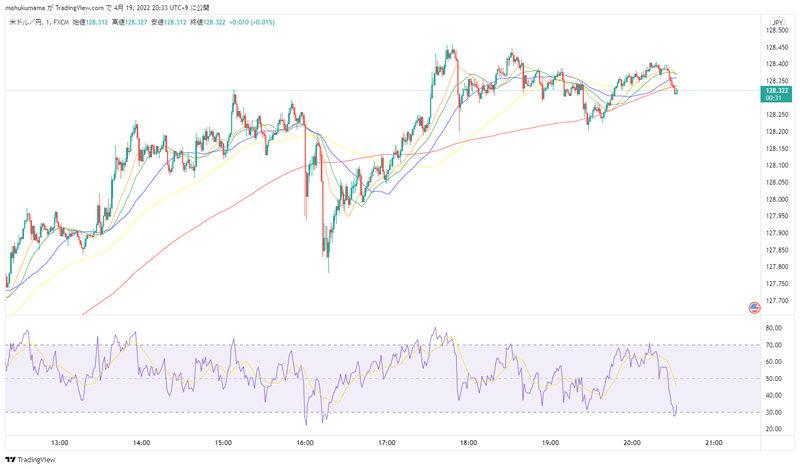Click the RSI 40.00 axis label
Screen dimensions: 800x469
click(774, 396)
